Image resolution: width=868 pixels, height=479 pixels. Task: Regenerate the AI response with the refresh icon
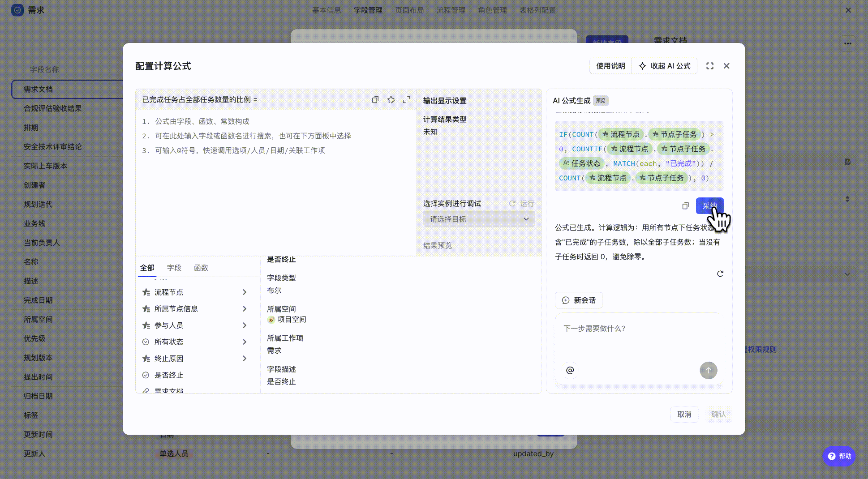[720, 274]
